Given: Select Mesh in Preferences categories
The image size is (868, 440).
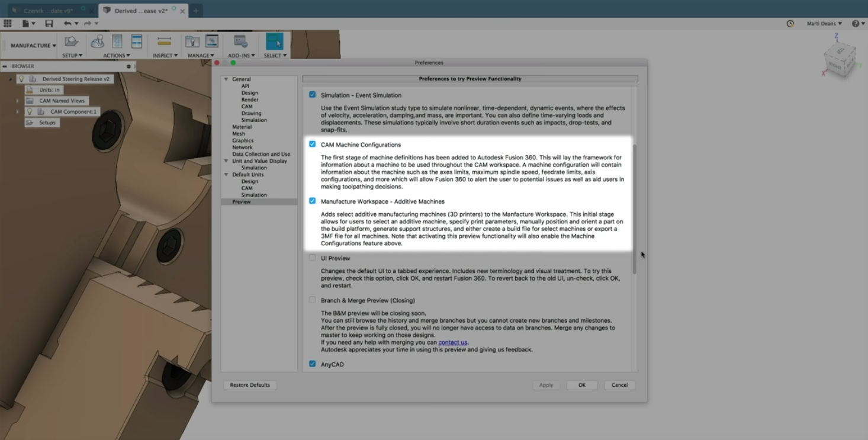Looking at the screenshot, I should pos(239,134).
